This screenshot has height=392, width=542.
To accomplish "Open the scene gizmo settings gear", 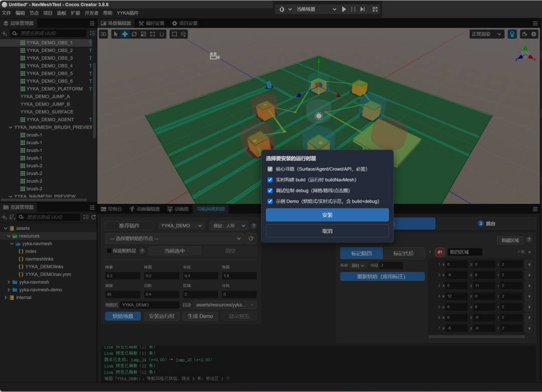I will 534,34.
